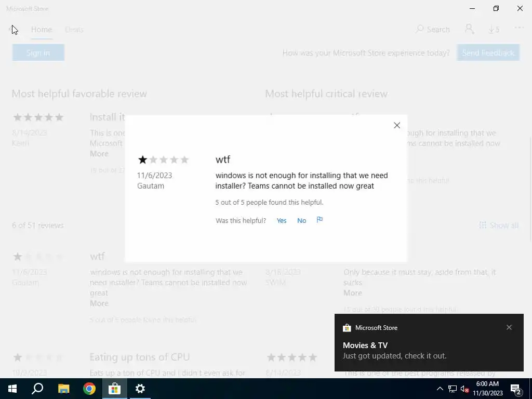The height and width of the screenshot is (399, 532).
Task: Expand More under SWIM's review
Action: point(353,293)
